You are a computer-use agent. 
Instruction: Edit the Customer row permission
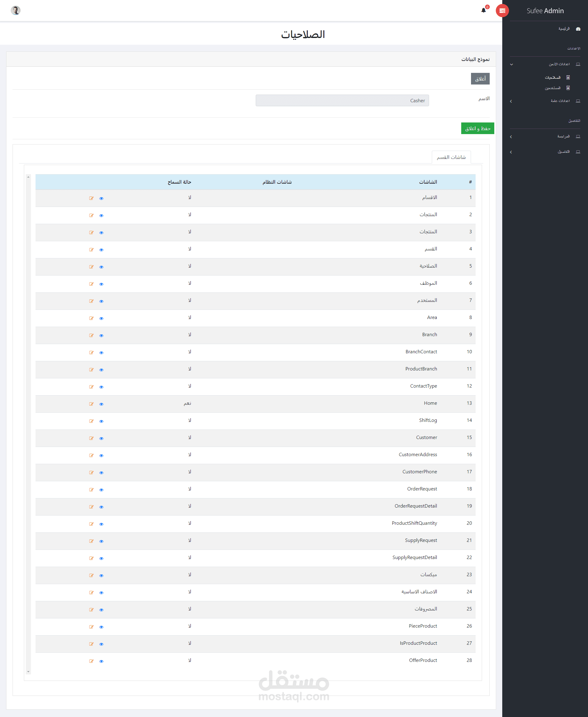pyautogui.click(x=91, y=438)
